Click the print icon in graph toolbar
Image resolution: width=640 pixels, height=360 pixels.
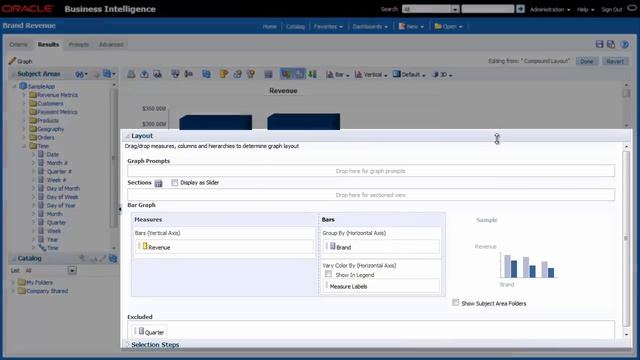tap(131, 74)
